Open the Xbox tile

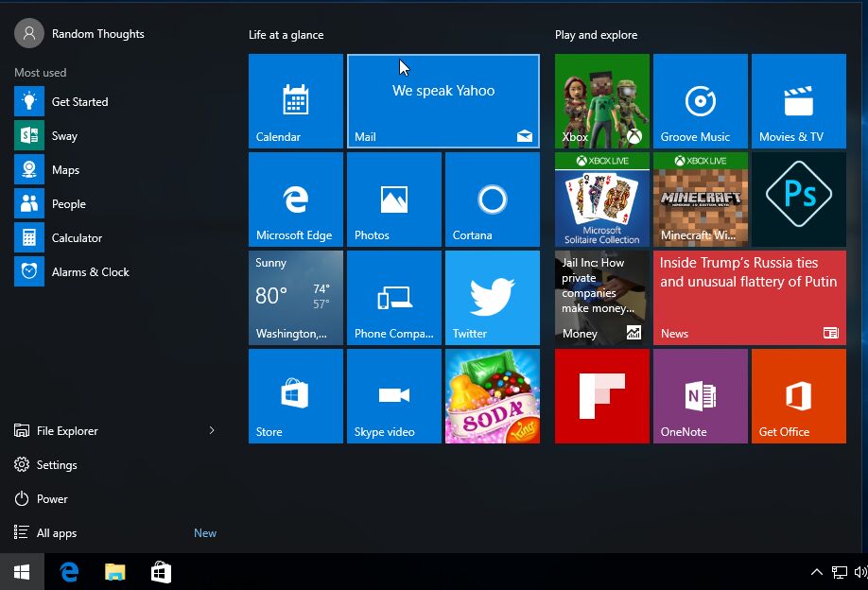click(x=601, y=101)
